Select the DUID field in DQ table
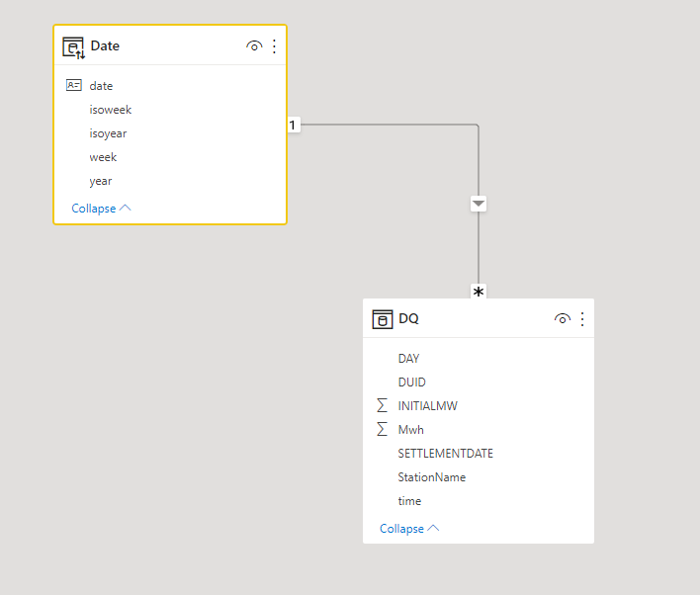Image resolution: width=700 pixels, height=595 pixels. point(411,382)
